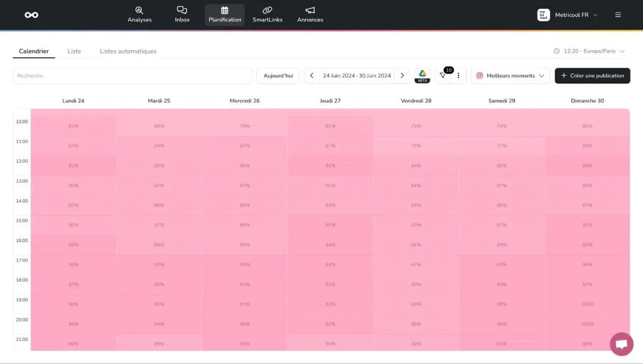This screenshot has height=364, width=643.
Task: Click the Google Drive BETA icon
Action: [x=423, y=75]
